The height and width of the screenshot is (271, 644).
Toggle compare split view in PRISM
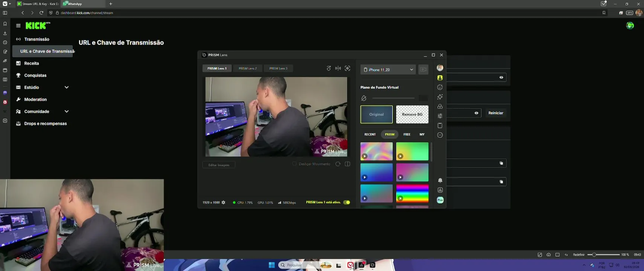click(348, 164)
